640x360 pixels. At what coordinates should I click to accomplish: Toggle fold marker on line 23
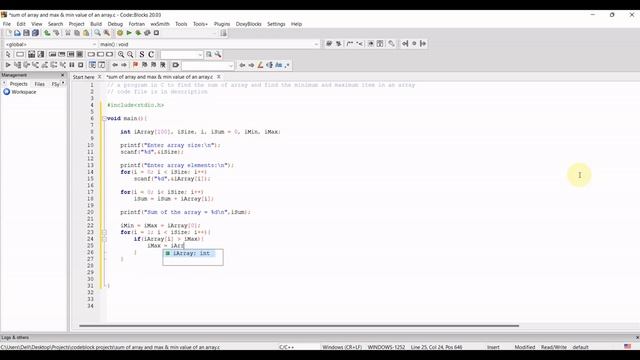[104, 232]
